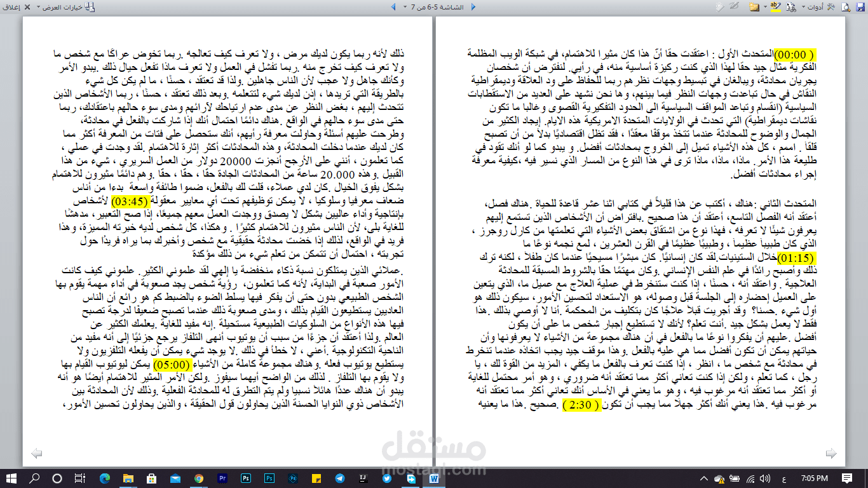The width and height of the screenshot is (868, 488).
Task: Open the Twitter app on the taskbar
Action: (x=387, y=479)
